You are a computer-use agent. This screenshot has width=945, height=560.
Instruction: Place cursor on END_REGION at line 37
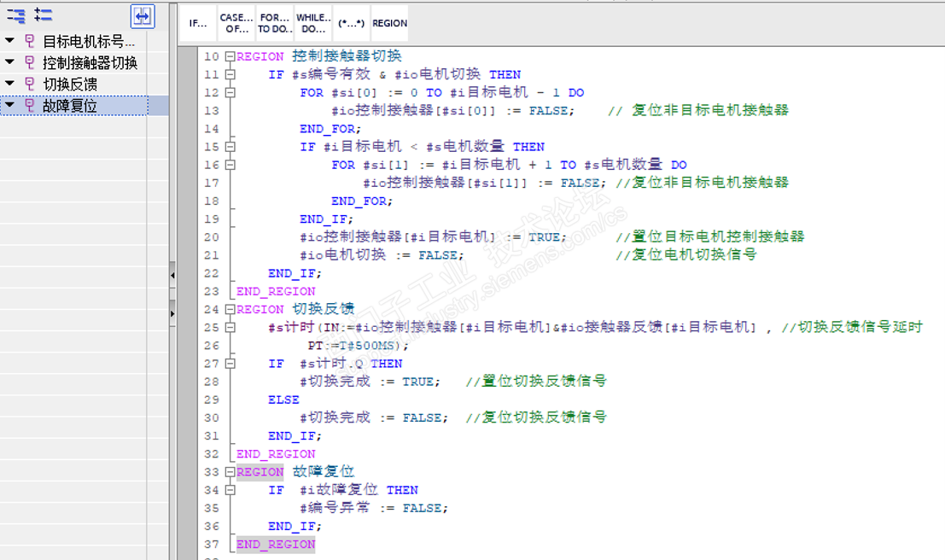tap(276, 545)
